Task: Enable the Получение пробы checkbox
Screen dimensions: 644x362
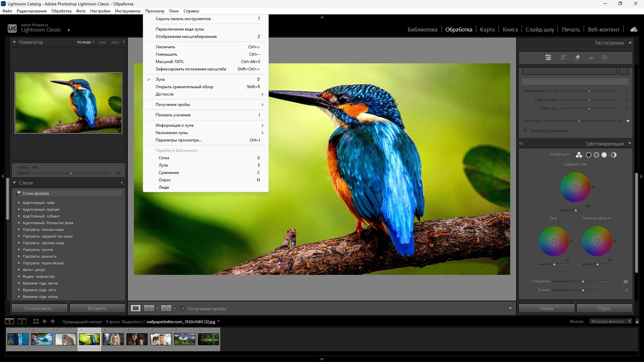Action: (x=183, y=308)
